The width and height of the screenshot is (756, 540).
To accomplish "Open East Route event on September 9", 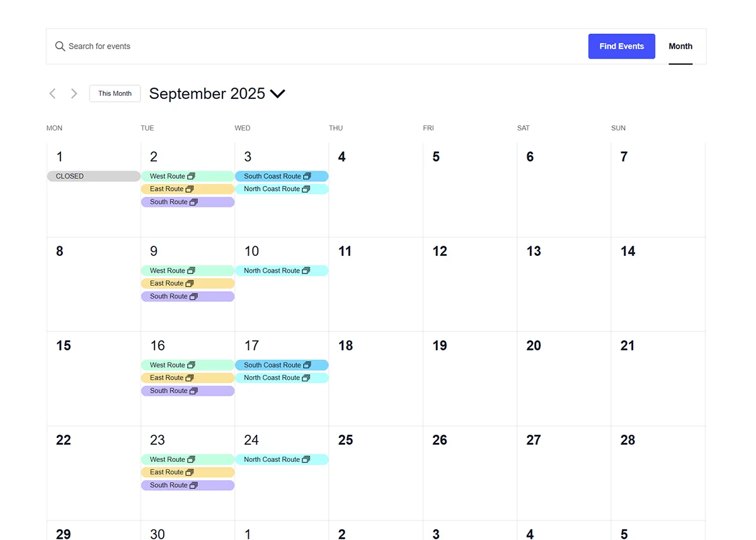I will point(188,284).
